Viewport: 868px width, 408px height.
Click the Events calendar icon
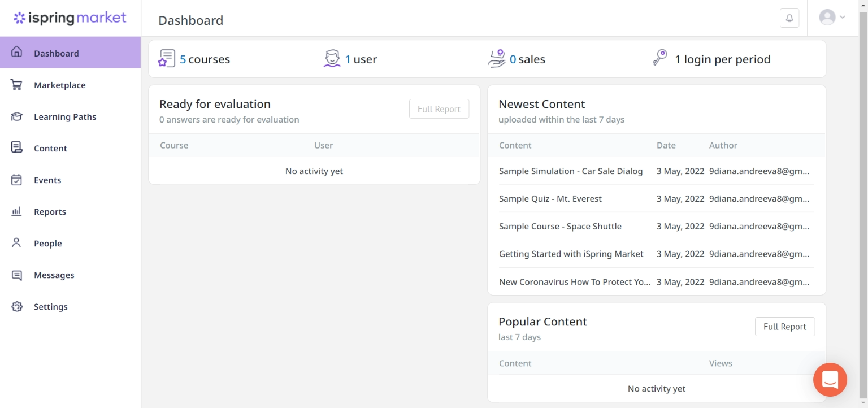17,180
